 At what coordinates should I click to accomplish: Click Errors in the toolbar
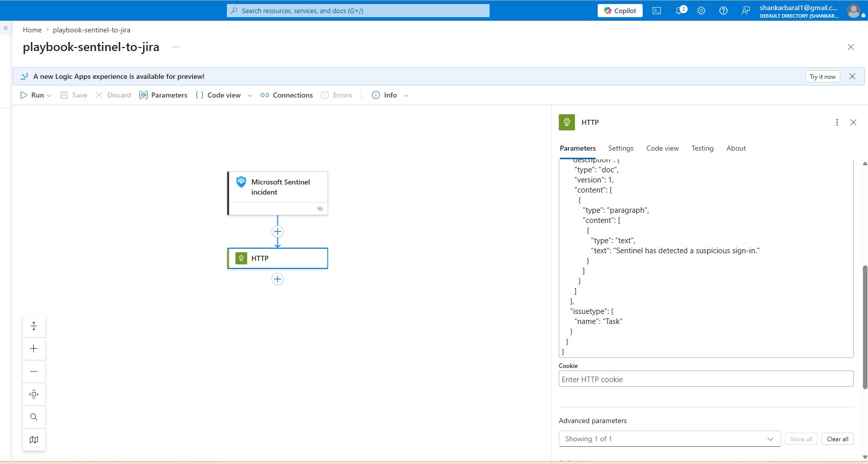[x=336, y=95]
